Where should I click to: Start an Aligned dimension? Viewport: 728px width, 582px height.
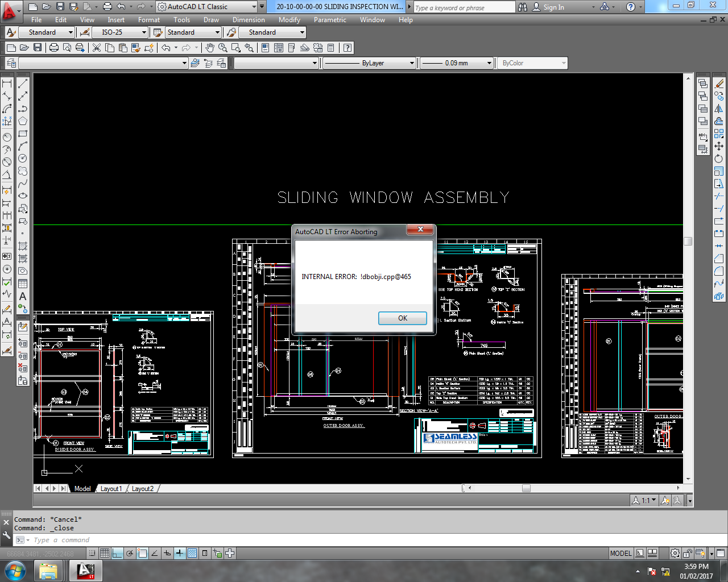(7, 96)
